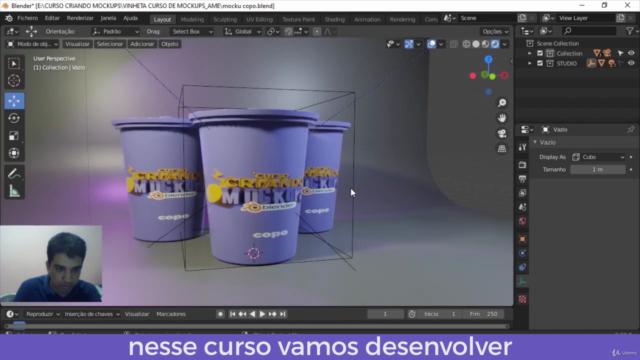Open the Orientação Padrão dropdown

pos(115,32)
